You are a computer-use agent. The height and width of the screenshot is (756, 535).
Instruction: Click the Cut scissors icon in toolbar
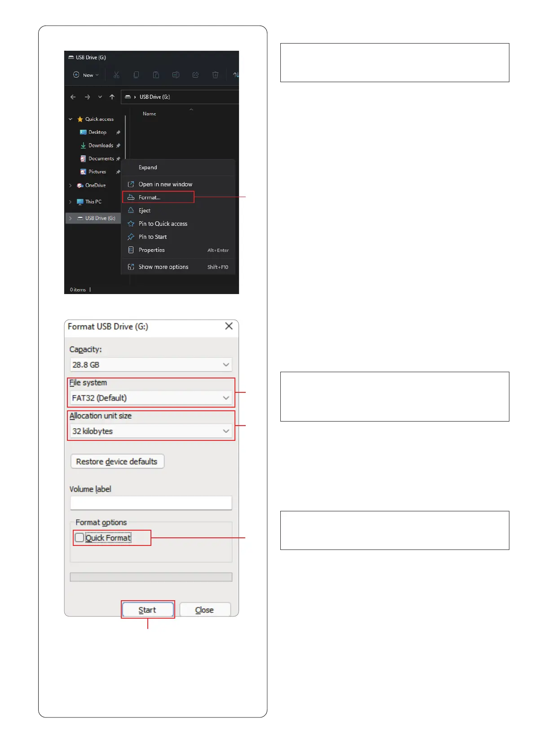pyautogui.click(x=116, y=75)
